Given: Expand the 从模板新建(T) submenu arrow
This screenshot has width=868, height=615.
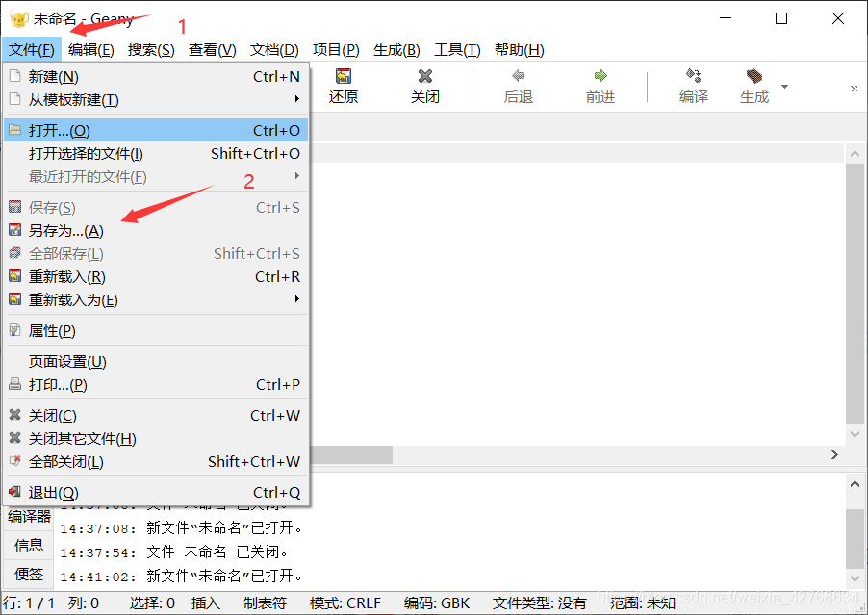Looking at the screenshot, I should tap(297, 99).
